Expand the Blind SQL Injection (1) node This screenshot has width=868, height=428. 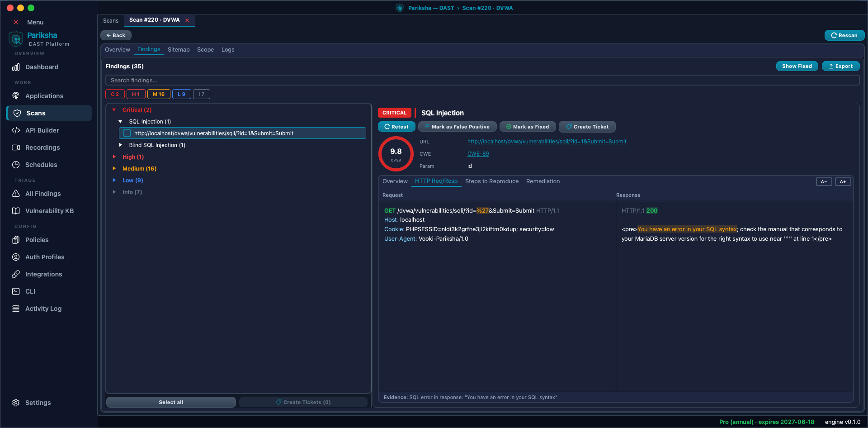coord(120,145)
